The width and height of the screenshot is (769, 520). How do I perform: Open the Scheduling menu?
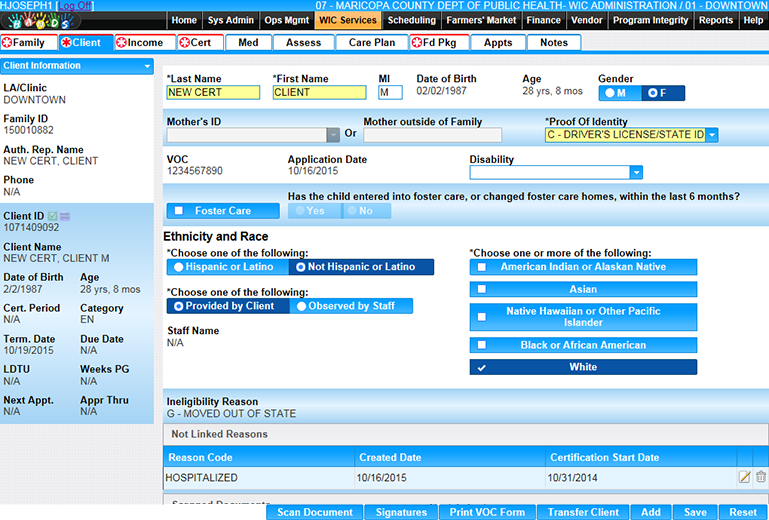click(411, 20)
